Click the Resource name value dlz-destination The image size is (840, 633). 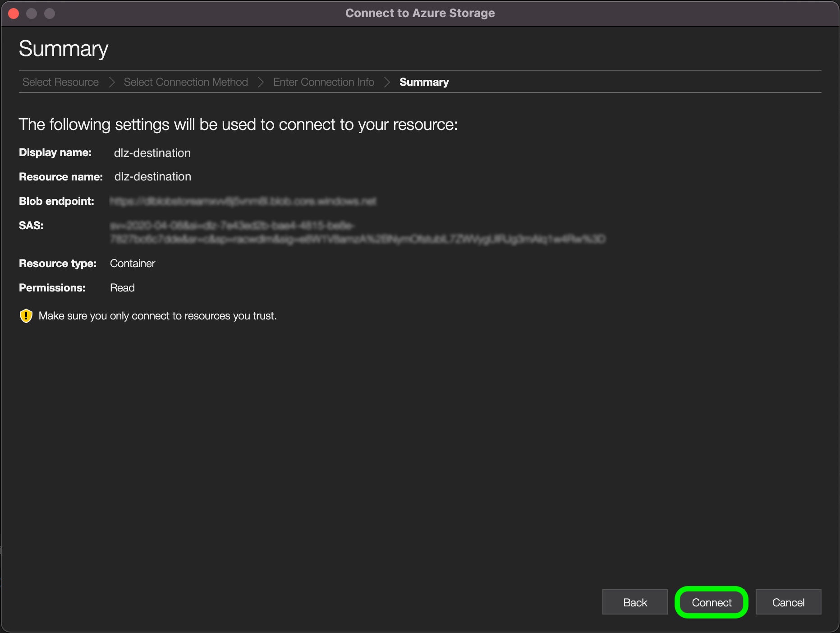[x=153, y=176]
